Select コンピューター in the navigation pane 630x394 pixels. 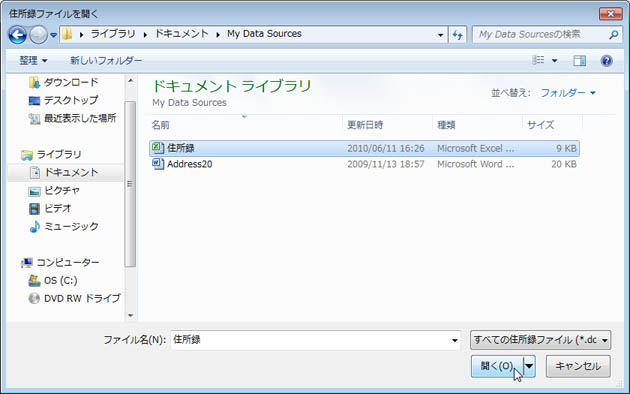pyautogui.click(x=68, y=263)
